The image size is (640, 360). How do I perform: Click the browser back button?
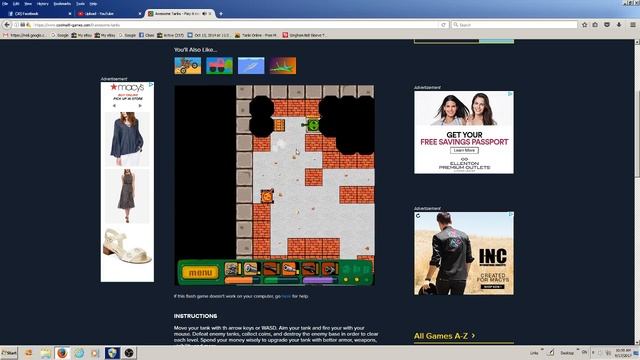tap(7, 25)
